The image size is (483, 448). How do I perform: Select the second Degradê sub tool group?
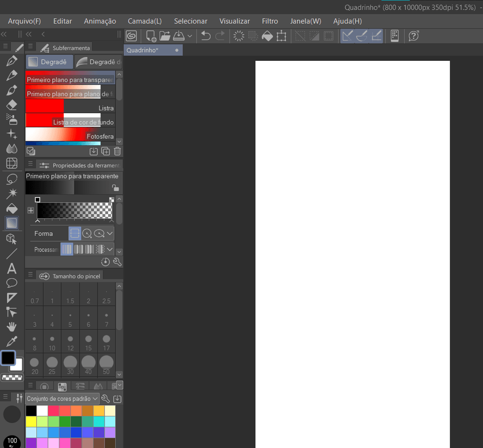pyautogui.click(x=98, y=62)
